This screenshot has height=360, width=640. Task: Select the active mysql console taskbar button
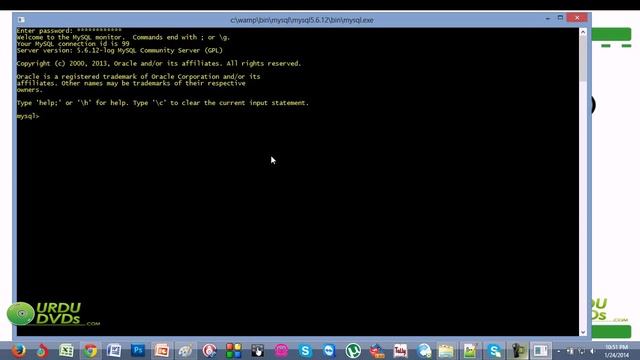[x=541, y=351]
